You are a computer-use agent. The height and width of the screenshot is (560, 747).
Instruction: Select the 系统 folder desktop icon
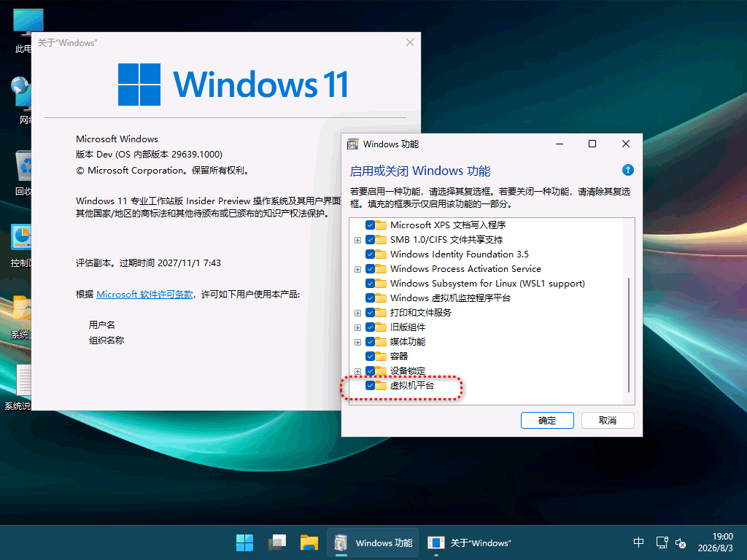pyautogui.click(x=22, y=316)
